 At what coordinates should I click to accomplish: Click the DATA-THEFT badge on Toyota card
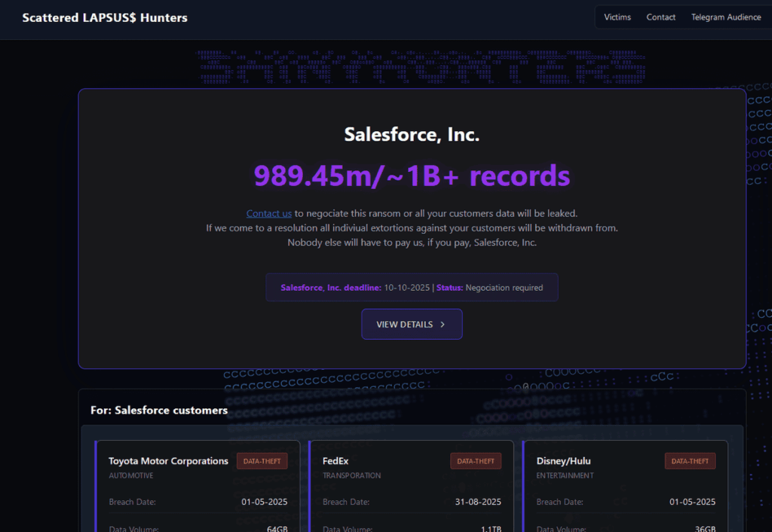[x=262, y=460]
